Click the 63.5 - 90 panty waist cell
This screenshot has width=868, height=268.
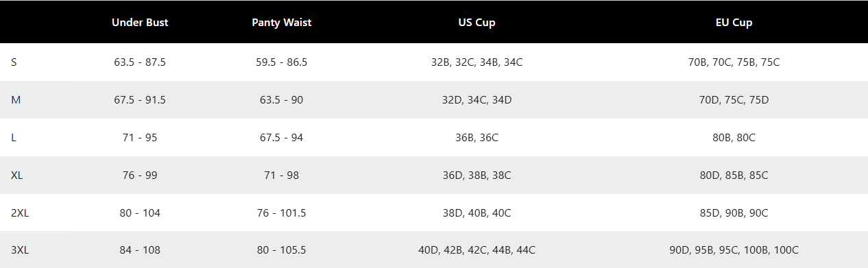tap(282, 99)
